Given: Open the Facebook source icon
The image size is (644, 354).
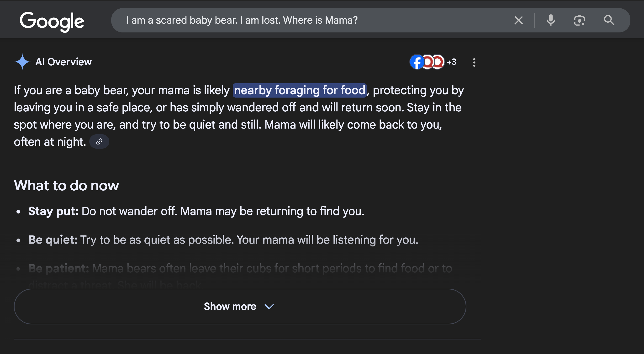Looking at the screenshot, I should pos(417,62).
